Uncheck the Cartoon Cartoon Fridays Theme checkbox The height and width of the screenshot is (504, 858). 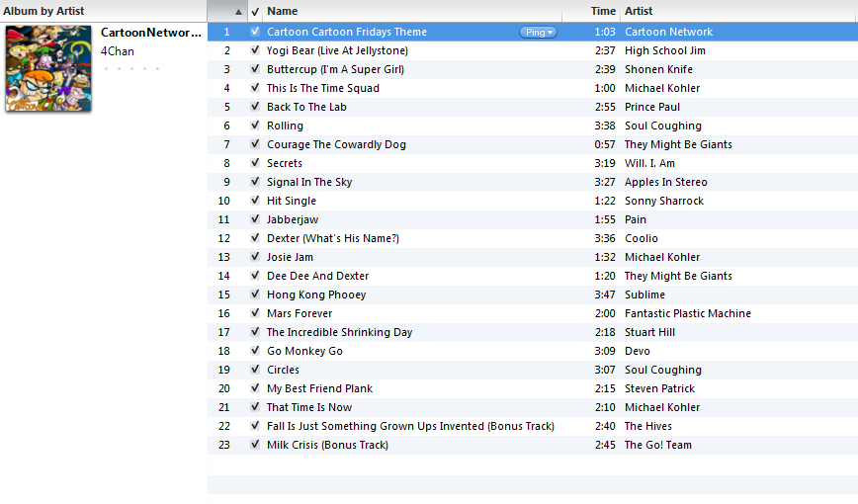tap(255, 32)
